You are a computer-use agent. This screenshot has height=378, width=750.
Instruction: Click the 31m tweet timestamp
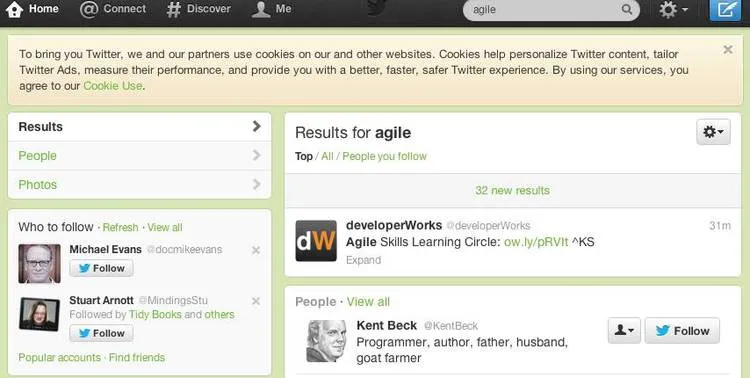(720, 226)
